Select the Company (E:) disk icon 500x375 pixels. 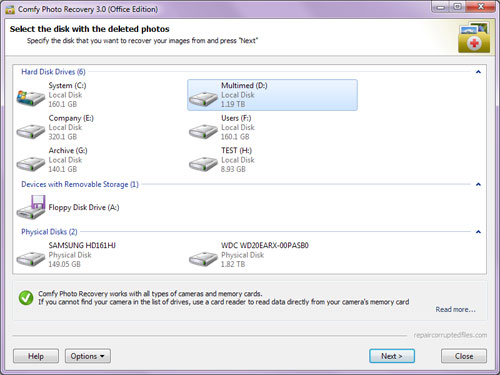click(31, 131)
